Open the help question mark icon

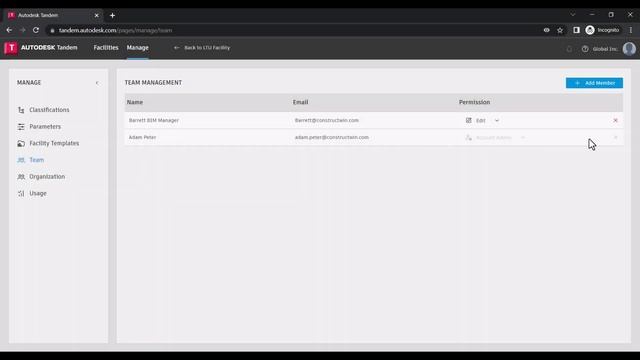coord(585,49)
